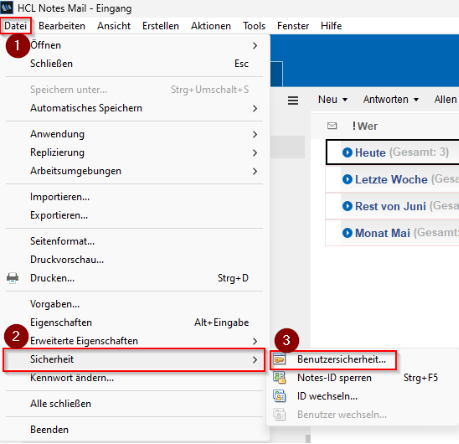This screenshot has height=444, width=459.
Task: Click the HCL Notes application icon in title bar
Action: (x=7, y=8)
